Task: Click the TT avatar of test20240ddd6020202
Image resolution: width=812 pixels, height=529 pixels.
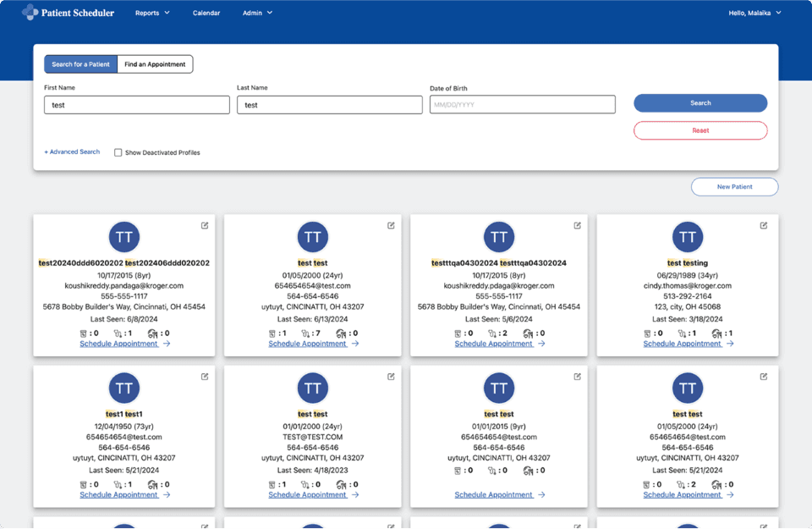Action: (x=123, y=237)
